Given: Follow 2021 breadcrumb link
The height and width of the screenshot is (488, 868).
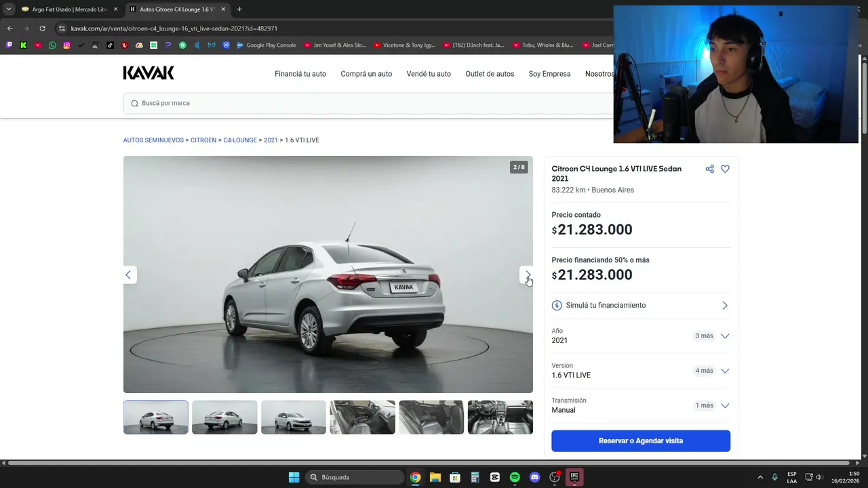Looking at the screenshot, I should (271, 140).
